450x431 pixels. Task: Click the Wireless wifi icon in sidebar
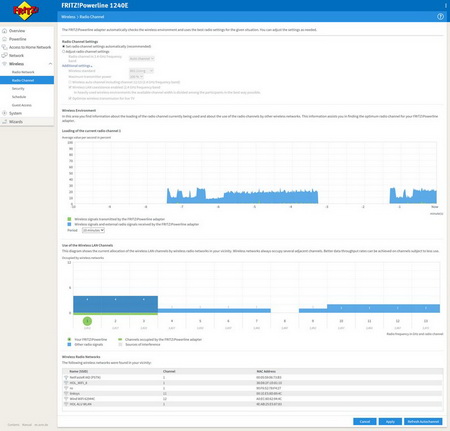point(4,64)
